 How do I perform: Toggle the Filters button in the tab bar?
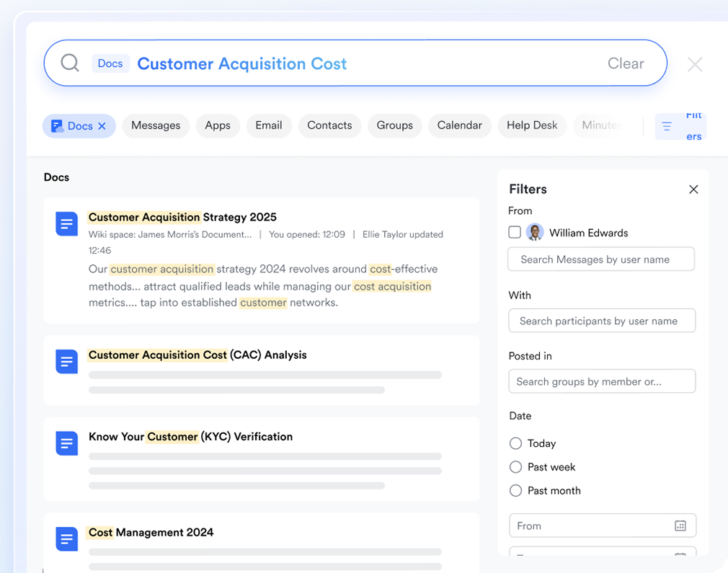pos(680,126)
